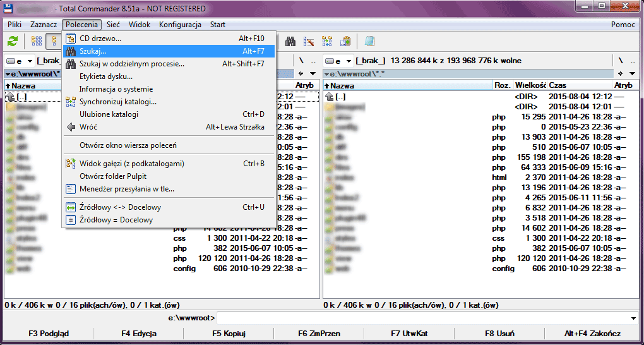644x345 pixels.
Task: Click the tree icon beside CD drzewo...
Action: [x=71, y=39]
